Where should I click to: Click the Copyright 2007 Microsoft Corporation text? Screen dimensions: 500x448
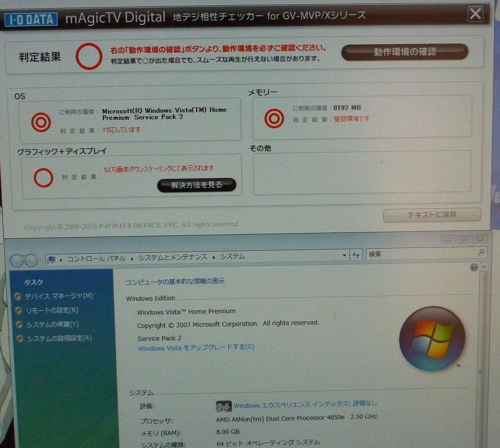[227, 324]
